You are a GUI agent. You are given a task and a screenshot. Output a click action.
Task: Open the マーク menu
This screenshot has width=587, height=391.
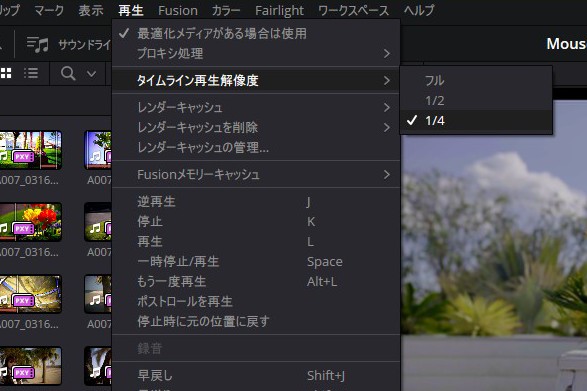[49, 10]
